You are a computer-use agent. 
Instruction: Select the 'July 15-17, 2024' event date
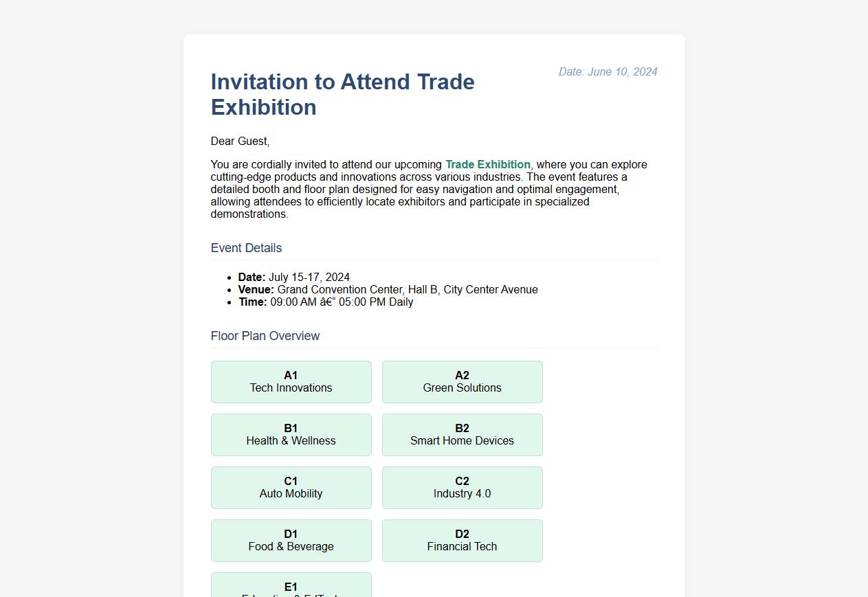[309, 277]
